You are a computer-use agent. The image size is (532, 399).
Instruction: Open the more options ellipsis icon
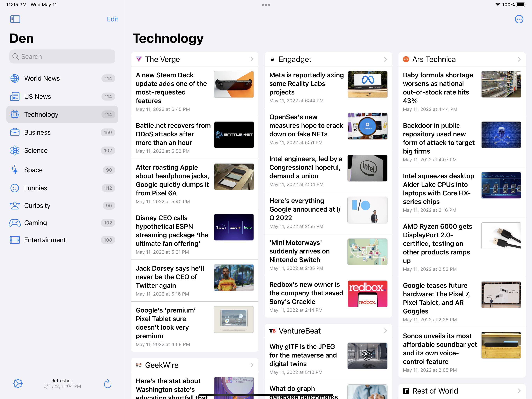pyautogui.click(x=519, y=19)
